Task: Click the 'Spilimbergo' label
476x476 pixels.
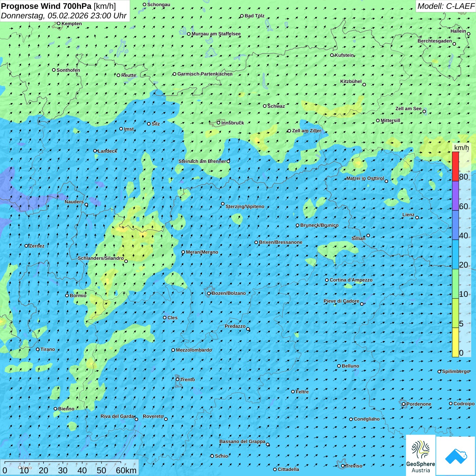Action: coord(456,372)
